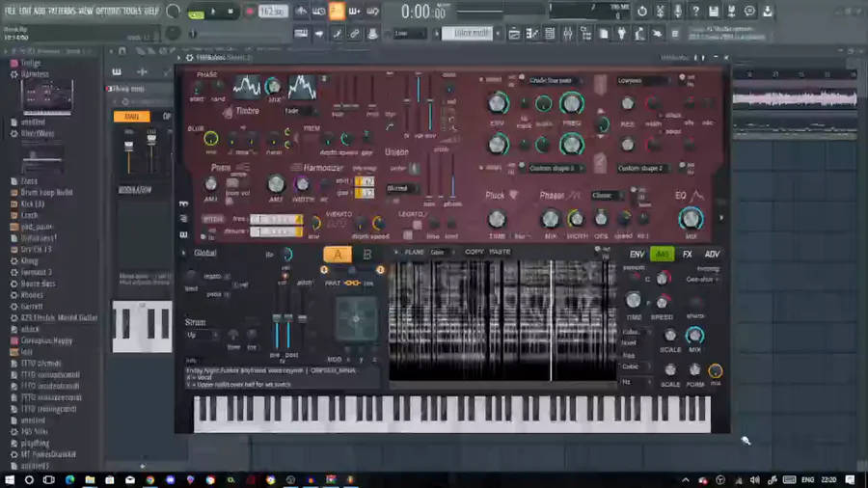868x488 pixels.
Task: Switch to the ENV tab in Harmor
Action: [x=637, y=254]
